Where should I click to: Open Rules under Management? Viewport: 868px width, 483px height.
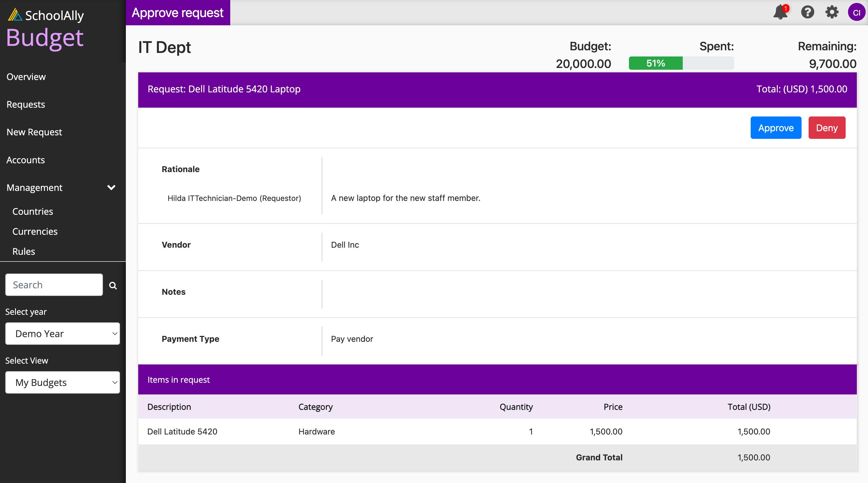pos(24,251)
